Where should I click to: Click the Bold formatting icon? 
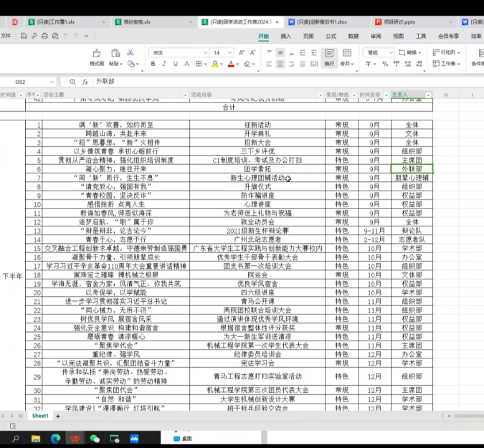pyautogui.click(x=153, y=64)
